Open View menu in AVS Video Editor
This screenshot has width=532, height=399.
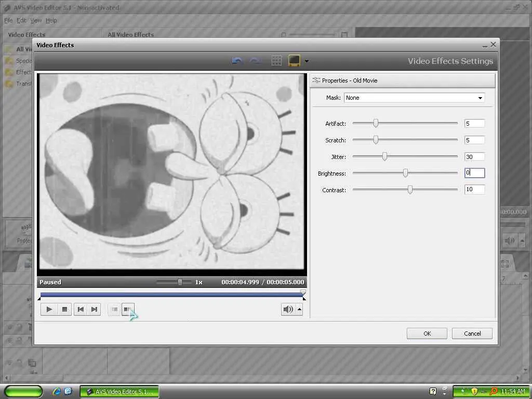(36, 20)
